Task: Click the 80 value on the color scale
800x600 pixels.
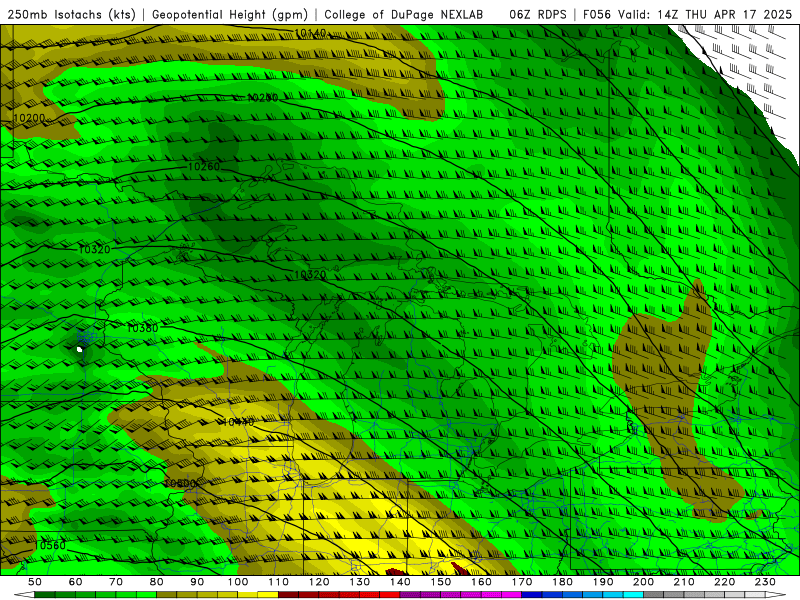Action: (157, 582)
